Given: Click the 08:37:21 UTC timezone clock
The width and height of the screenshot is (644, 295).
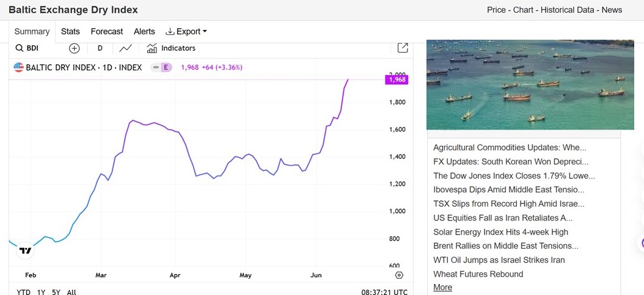Looking at the screenshot, I should pyautogui.click(x=384, y=292).
